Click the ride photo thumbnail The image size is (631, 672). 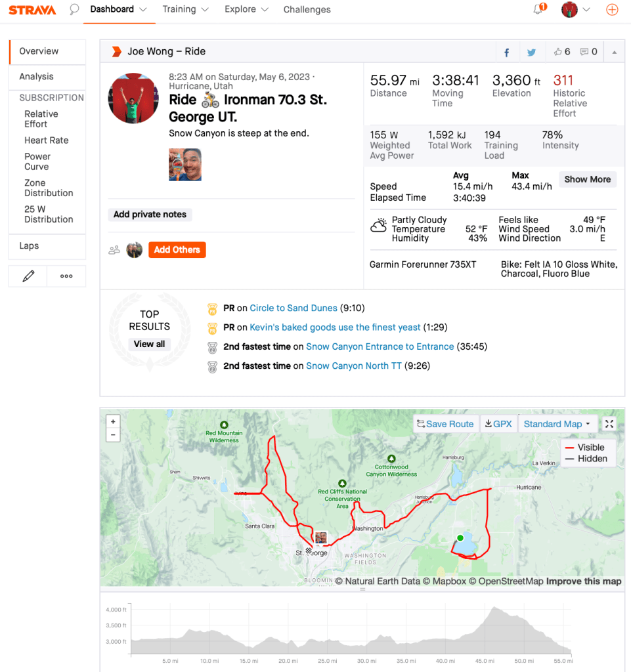click(185, 165)
